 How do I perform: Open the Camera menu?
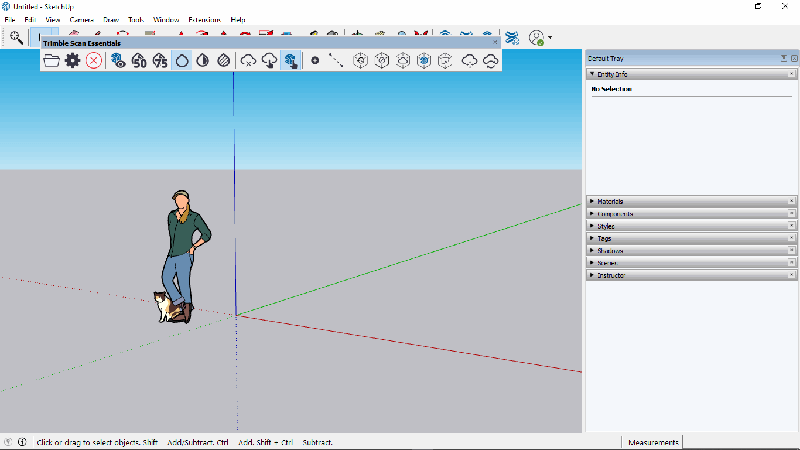pyautogui.click(x=82, y=19)
